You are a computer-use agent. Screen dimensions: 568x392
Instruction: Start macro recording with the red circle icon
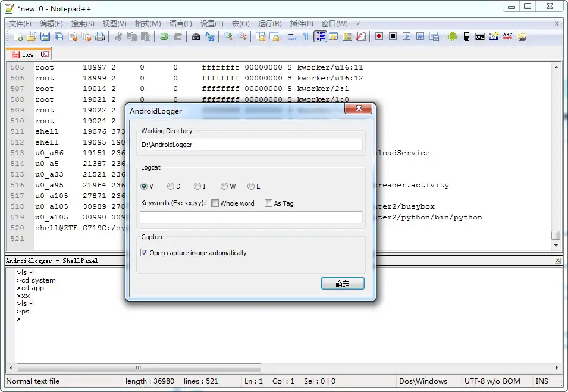click(x=379, y=37)
